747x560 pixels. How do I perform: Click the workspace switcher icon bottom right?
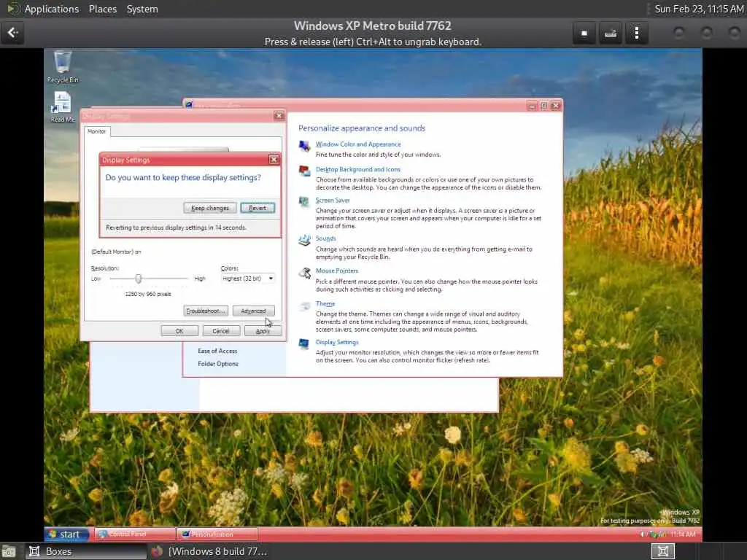tap(662, 551)
